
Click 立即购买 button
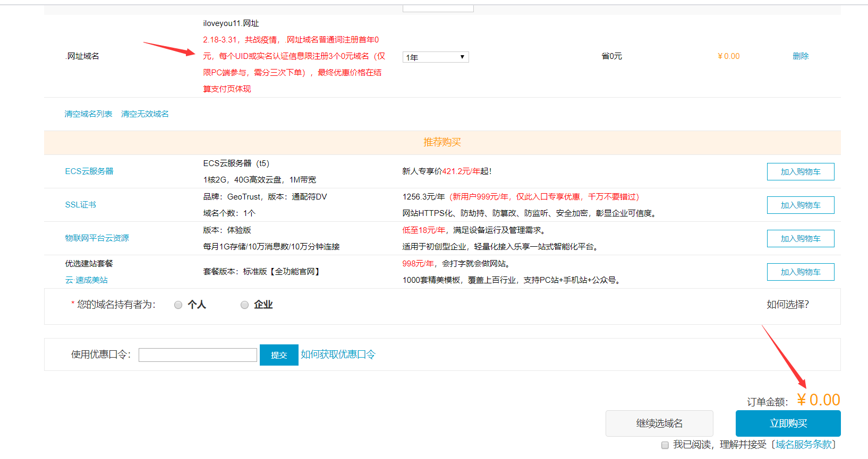point(788,423)
